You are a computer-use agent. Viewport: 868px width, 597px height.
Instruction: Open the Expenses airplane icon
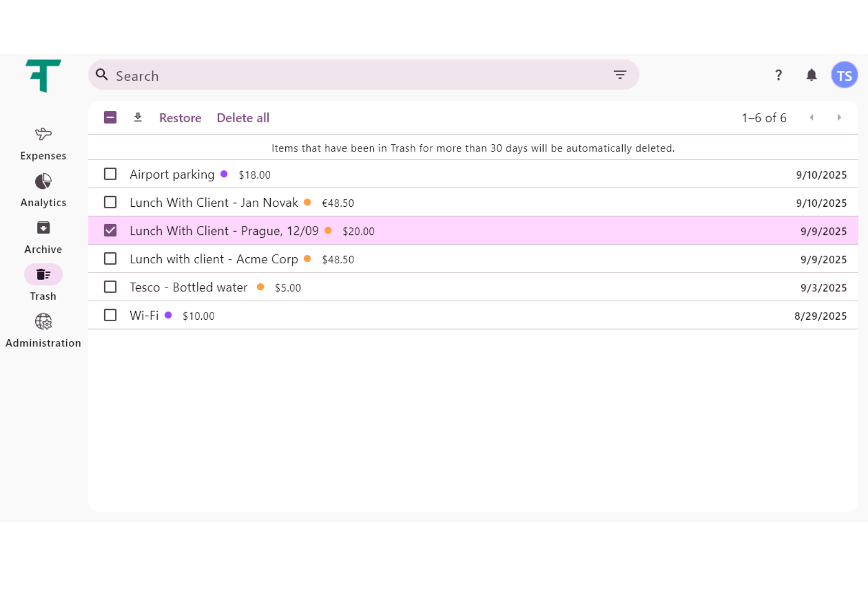click(43, 134)
